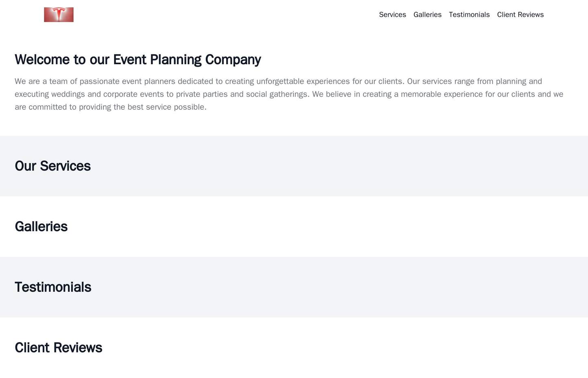Open the Client Reviews navigation link

520,15
